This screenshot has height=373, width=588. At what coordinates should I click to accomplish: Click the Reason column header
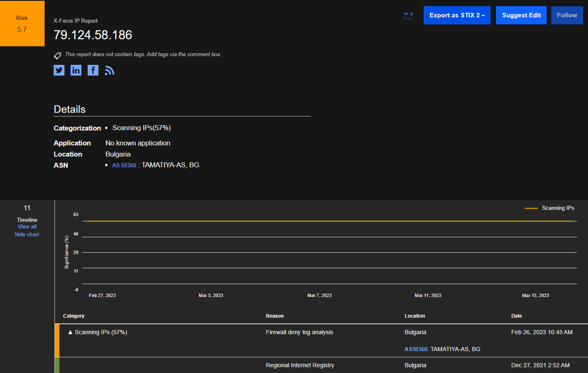[275, 316]
